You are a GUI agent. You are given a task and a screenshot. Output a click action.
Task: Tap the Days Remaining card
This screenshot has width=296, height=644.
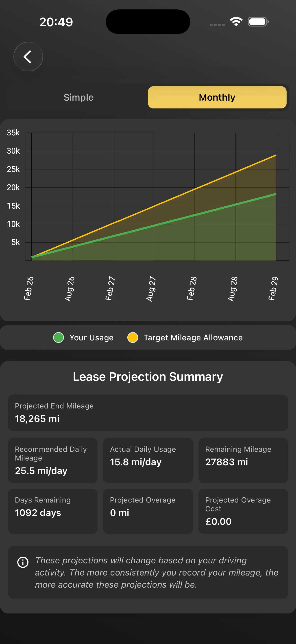(53, 511)
